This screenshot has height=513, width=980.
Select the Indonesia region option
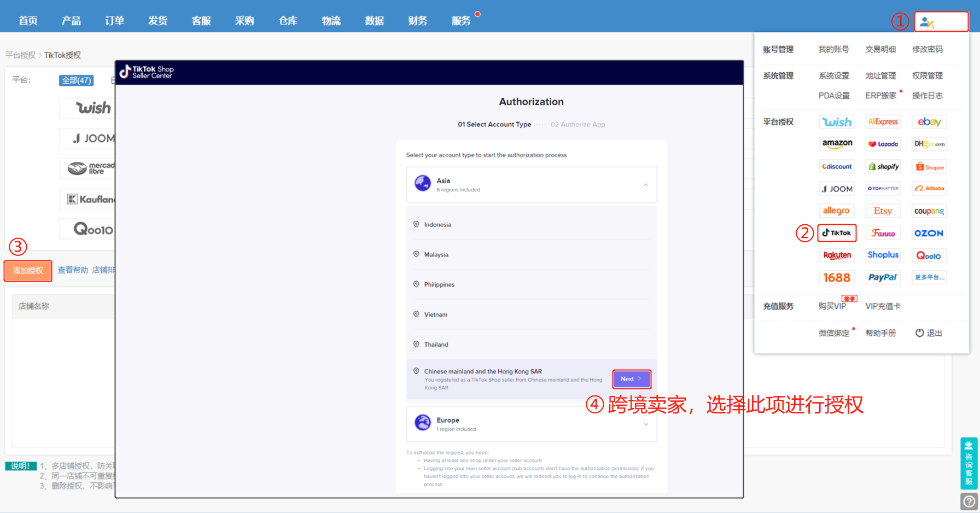pyautogui.click(x=437, y=224)
